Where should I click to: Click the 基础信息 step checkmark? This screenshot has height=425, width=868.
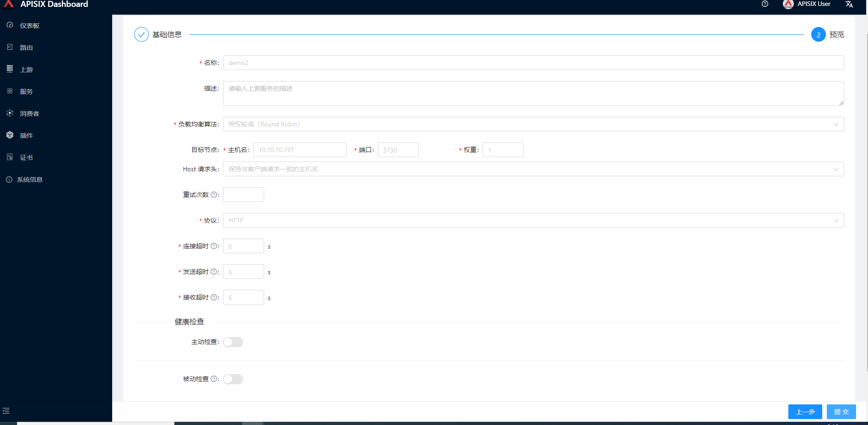pos(141,34)
